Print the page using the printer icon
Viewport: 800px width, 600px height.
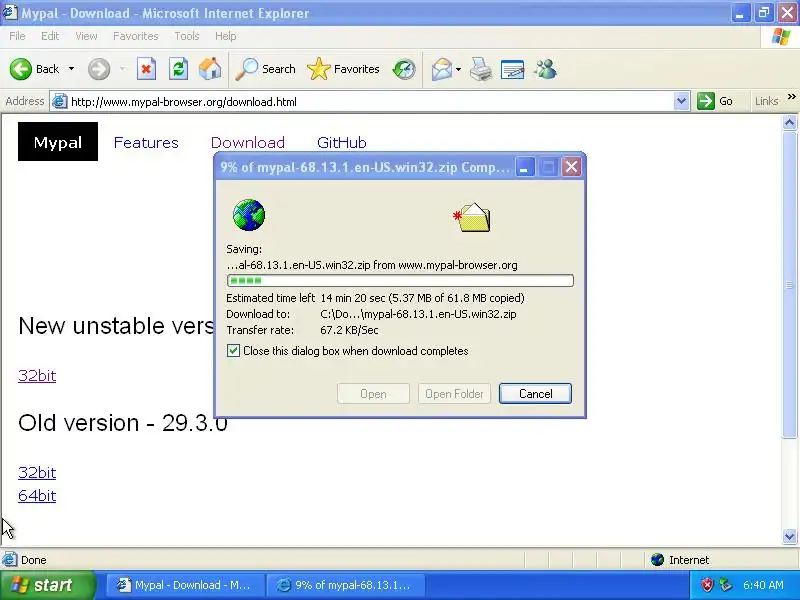pos(481,69)
